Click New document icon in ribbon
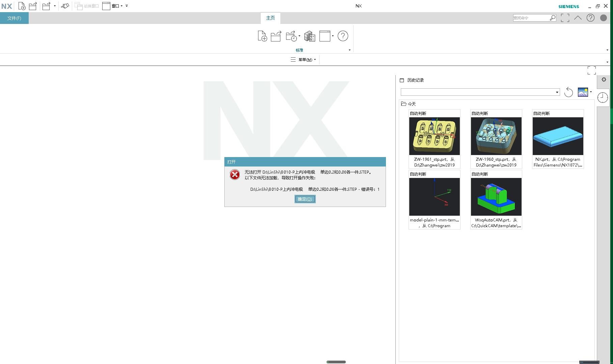This screenshot has width=613, height=364. click(x=262, y=36)
